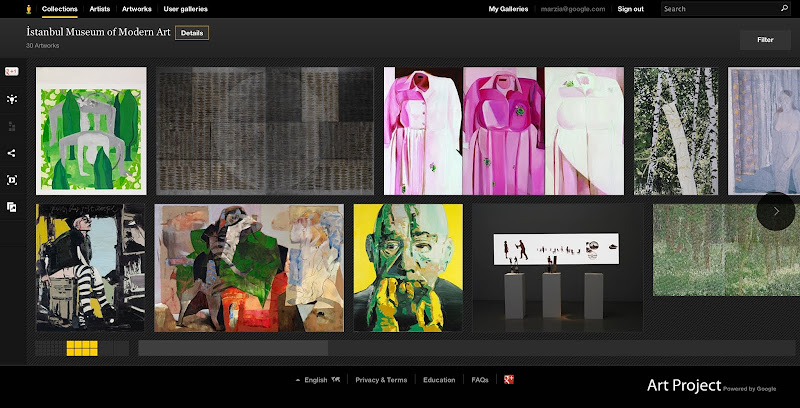Start slideshow with the sidebar play-frame icon

pyautogui.click(x=12, y=180)
